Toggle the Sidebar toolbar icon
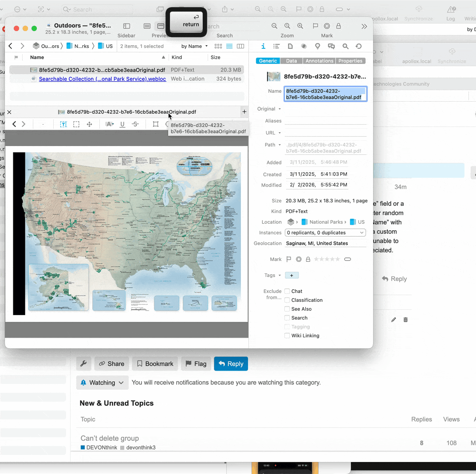The height and width of the screenshot is (474, 476). [x=126, y=27]
